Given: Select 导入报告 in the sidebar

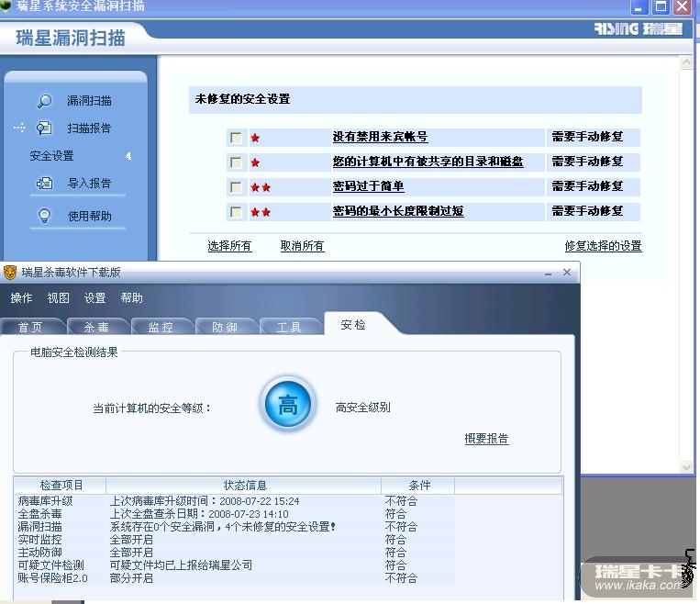Looking at the screenshot, I should pos(89,184).
